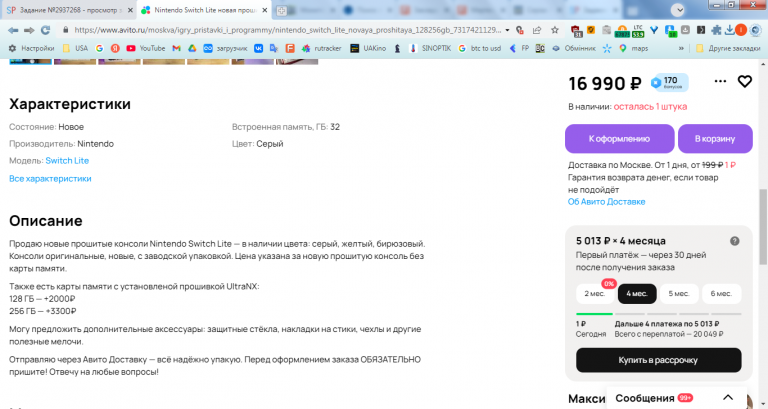This screenshot has width=768, height=409.
Task: Open the VK bookmark icon
Action: 258,48
